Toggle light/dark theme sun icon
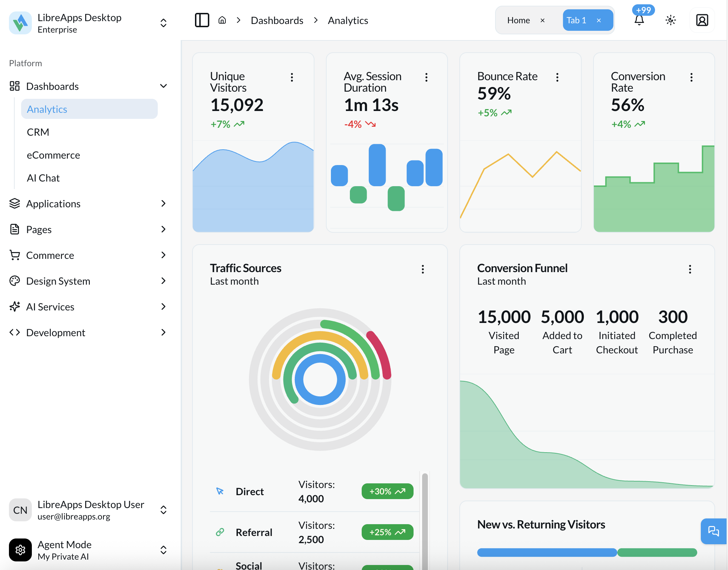The image size is (728, 570). (x=670, y=20)
